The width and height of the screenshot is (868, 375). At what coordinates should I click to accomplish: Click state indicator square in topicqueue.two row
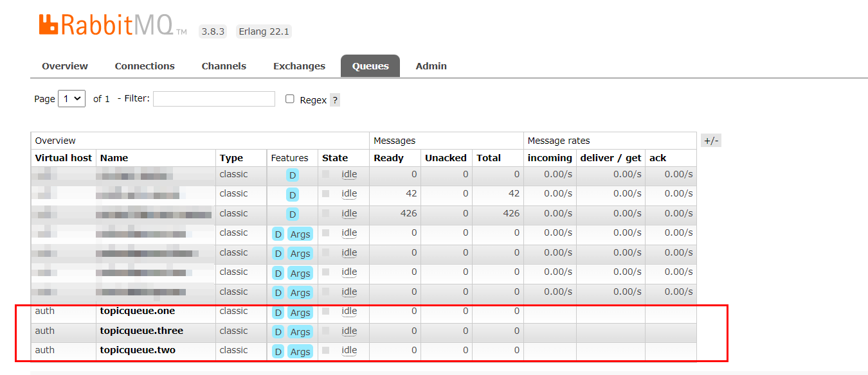pos(326,351)
